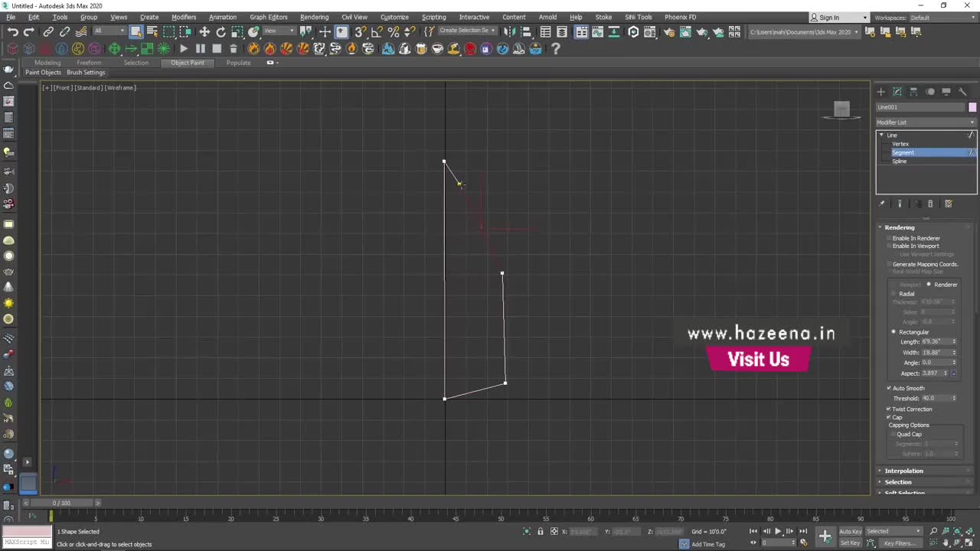
Task: Click the Auto Key button
Action: (x=851, y=531)
